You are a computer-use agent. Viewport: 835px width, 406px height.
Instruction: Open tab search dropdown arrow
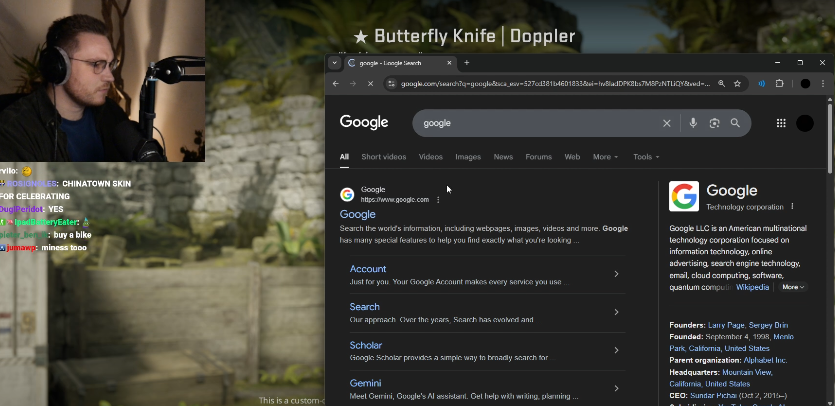click(334, 63)
